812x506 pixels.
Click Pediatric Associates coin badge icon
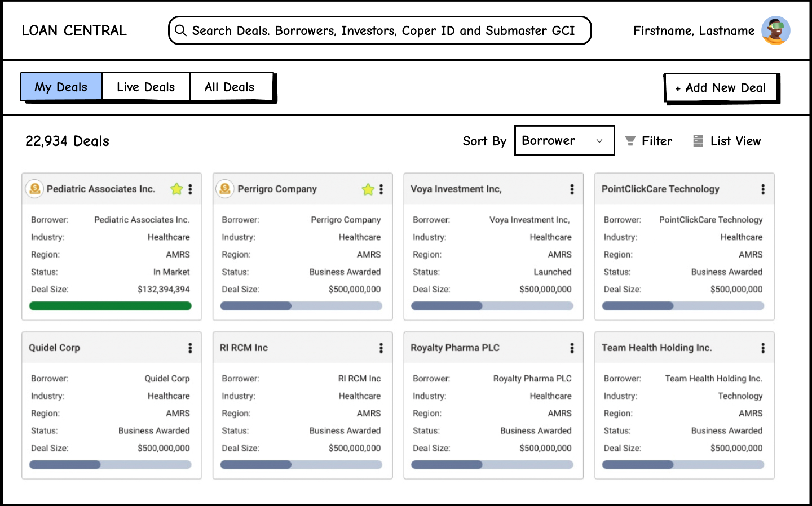[35, 189]
